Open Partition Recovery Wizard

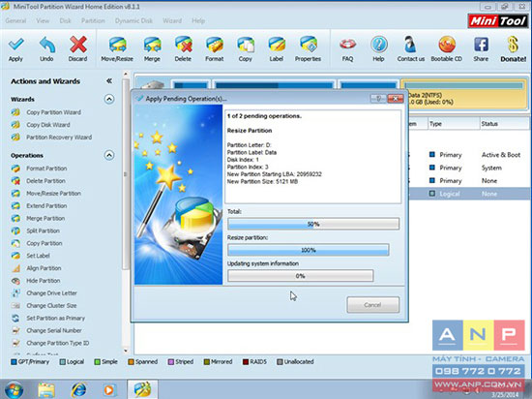(x=59, y=138)
